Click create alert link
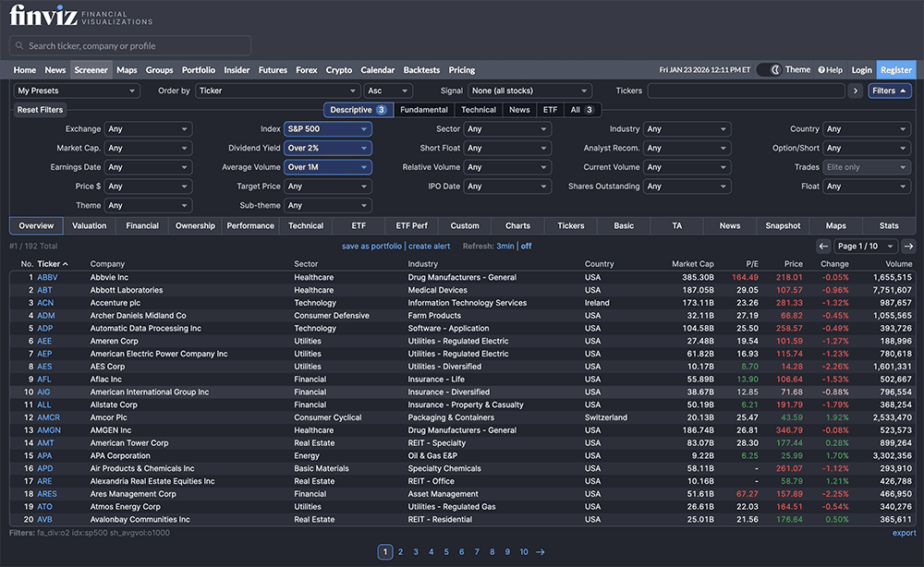 429,247
